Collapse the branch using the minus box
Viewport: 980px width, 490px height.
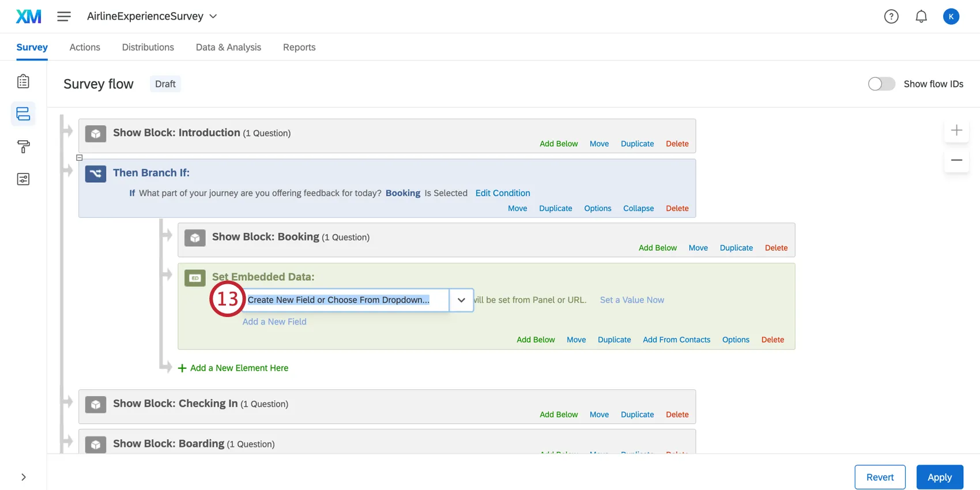(x=80, y=157)
